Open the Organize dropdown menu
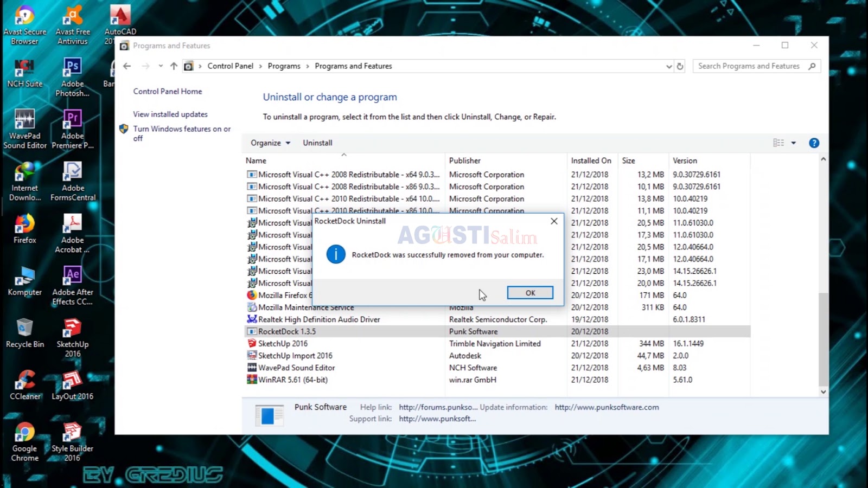The height and width of the screenshot is (488, 868). [270, 143]
